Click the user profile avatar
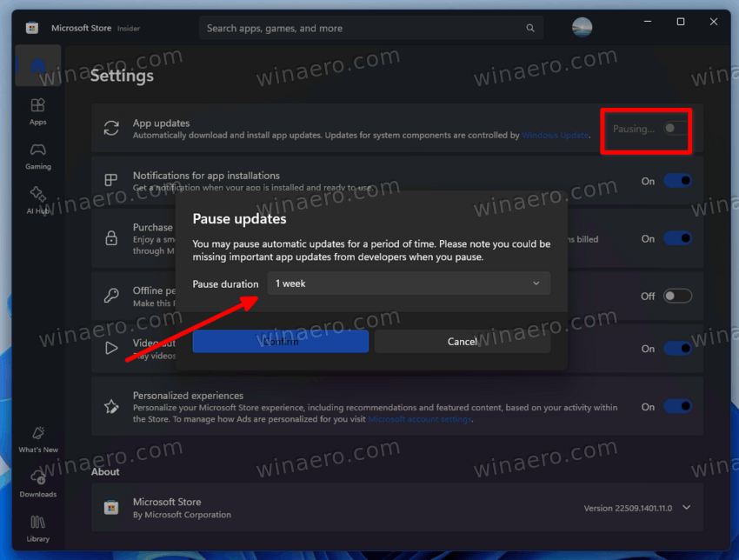Image resolution: width=739 pixels, height=560 pixels. point(582,28)
